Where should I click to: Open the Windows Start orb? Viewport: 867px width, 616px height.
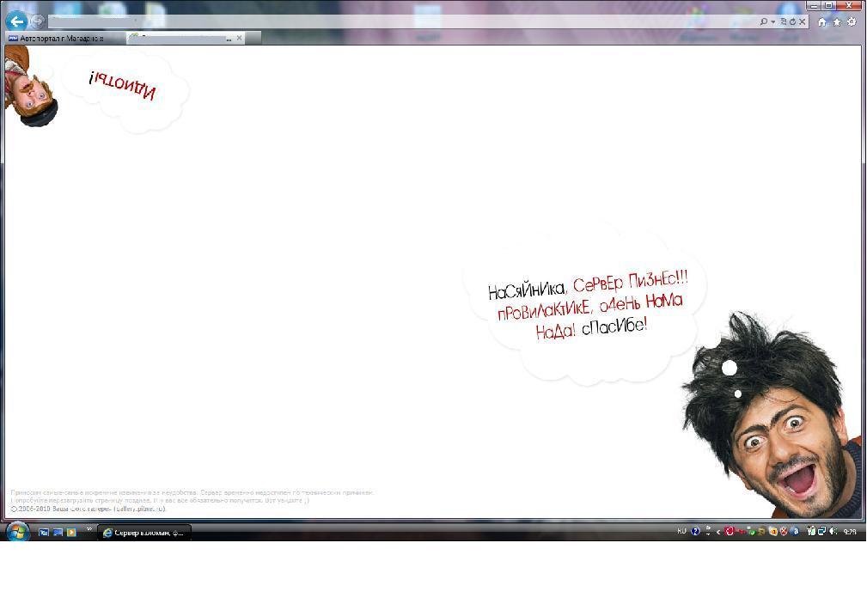(17, 532)
